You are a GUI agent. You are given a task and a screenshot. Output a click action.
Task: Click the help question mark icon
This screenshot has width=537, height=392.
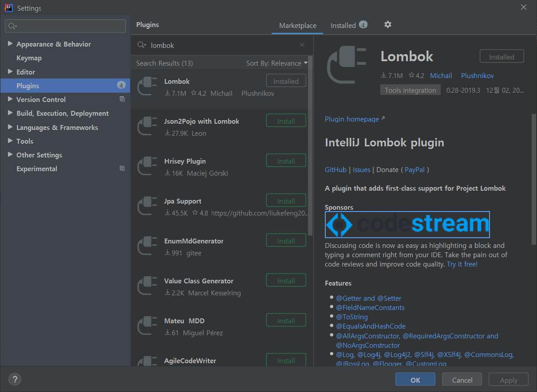point(15,379)
